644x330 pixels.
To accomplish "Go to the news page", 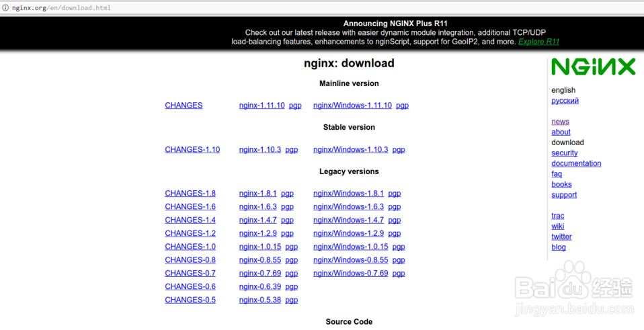I will (560, 122).
